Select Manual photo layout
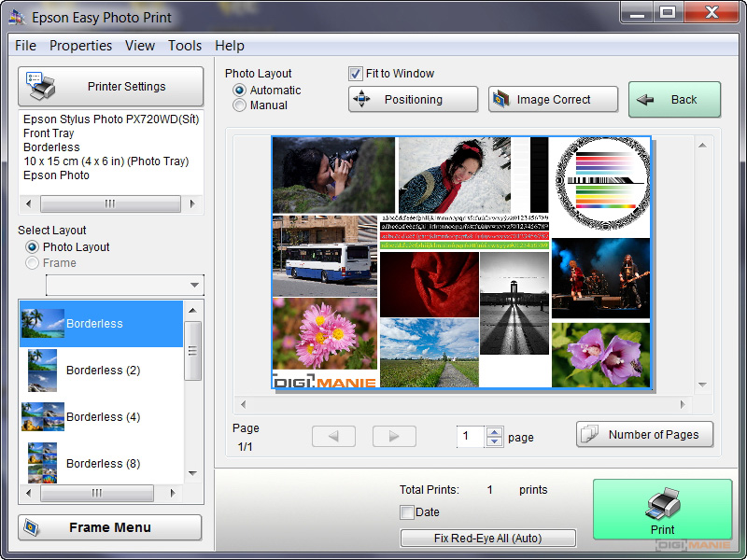This screenshot has height=560, width=747. [240, 105]
